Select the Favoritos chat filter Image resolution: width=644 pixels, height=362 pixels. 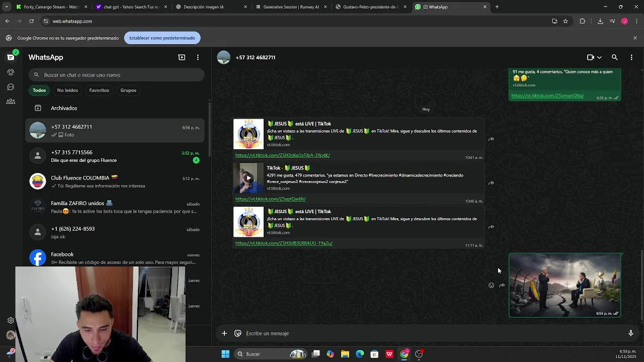click(x=99, y=90)
